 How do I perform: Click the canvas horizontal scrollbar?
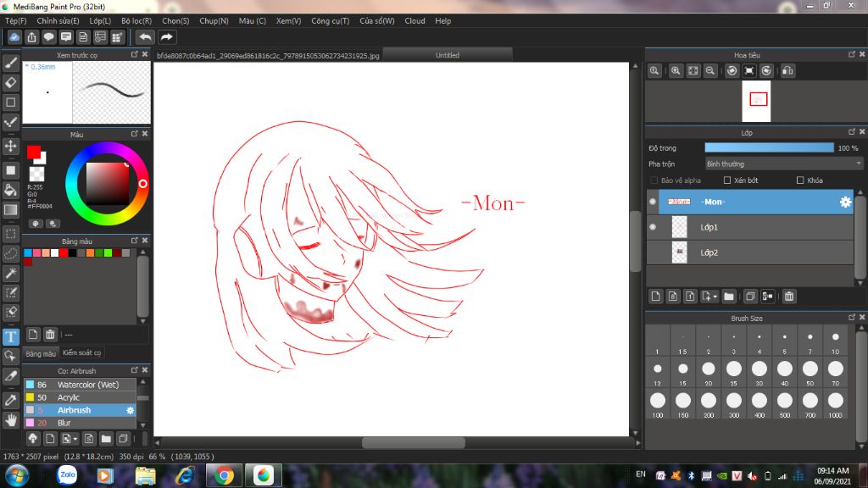coord(413,442)
